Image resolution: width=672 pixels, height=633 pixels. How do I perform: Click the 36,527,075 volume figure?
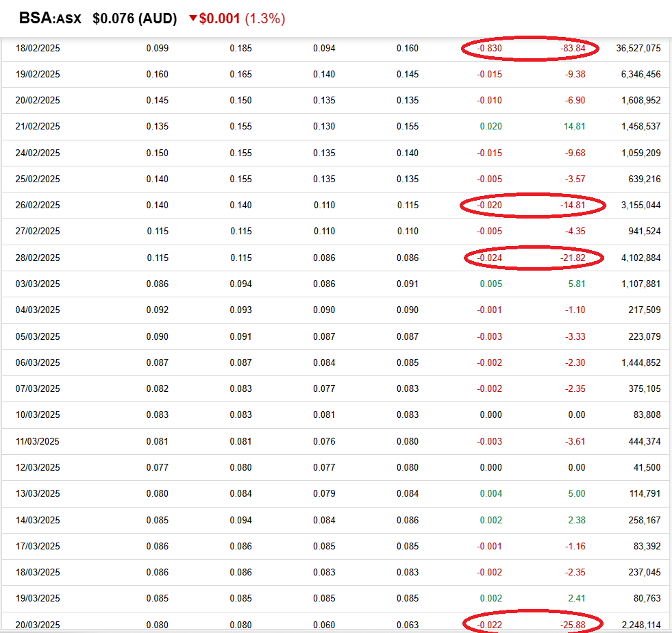[x=638, y=48]
